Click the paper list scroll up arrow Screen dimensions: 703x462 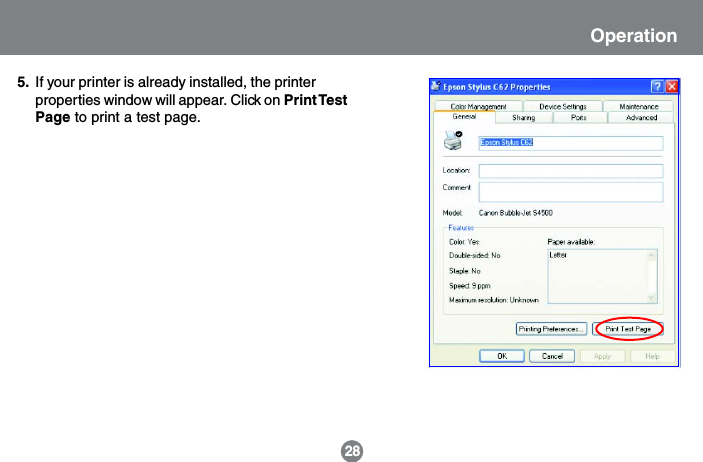coord(651,255)
